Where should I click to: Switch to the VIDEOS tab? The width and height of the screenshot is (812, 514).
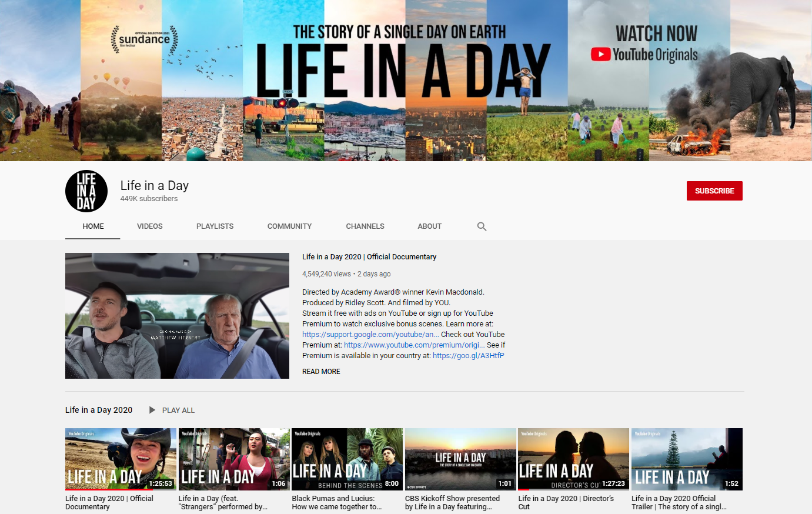click(x=150, y=226)
